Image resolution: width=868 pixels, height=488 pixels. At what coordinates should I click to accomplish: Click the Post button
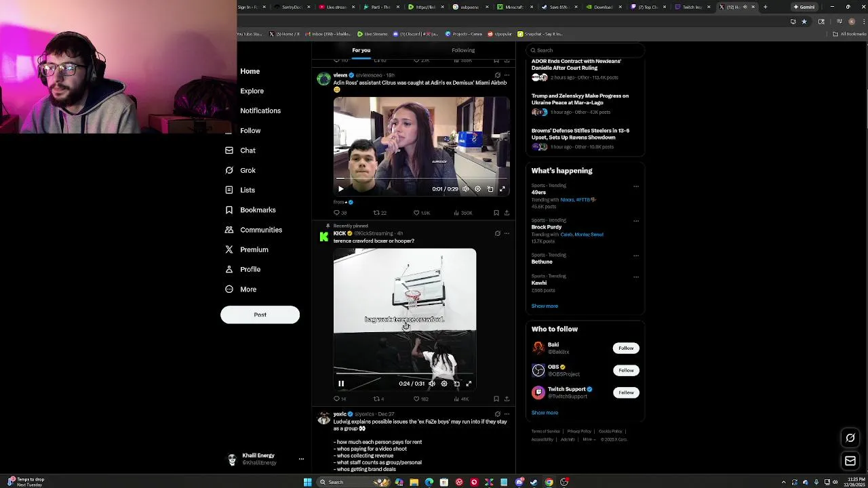(x=260, y=314)
